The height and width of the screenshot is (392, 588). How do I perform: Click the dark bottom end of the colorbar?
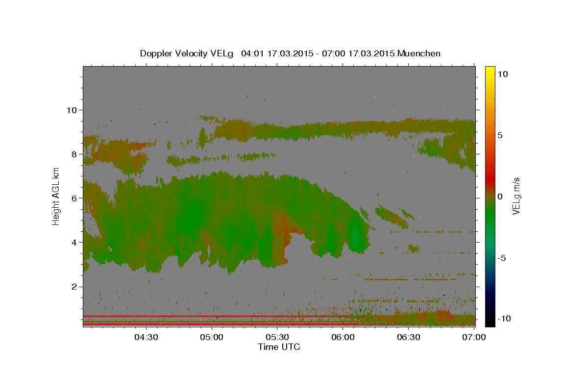490,323
